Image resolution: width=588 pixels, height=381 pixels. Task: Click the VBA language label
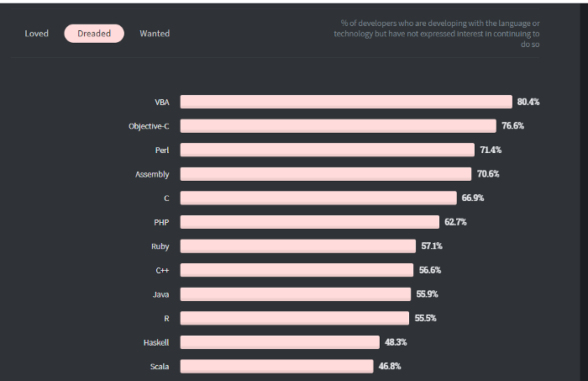162,102
